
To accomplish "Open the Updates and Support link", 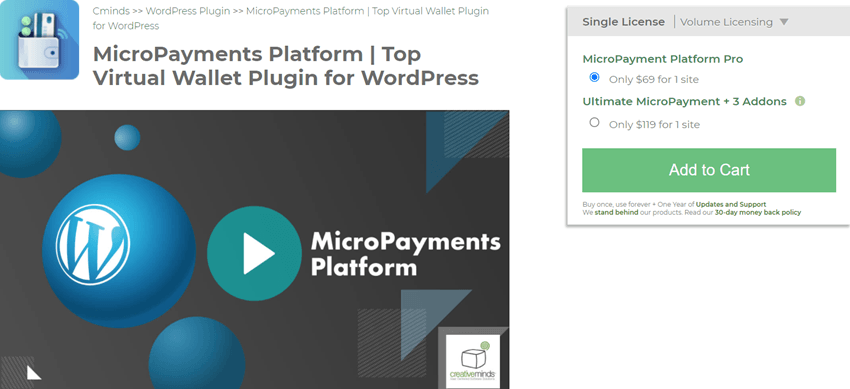I will 731,204.
